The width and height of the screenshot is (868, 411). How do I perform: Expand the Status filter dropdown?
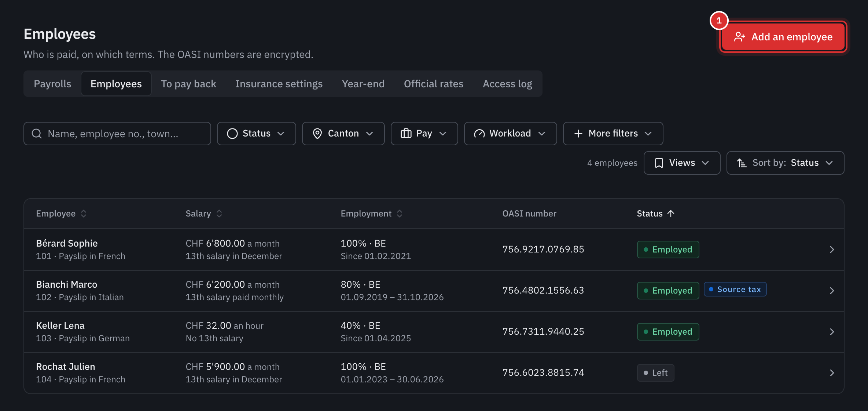tap(256, 134)
